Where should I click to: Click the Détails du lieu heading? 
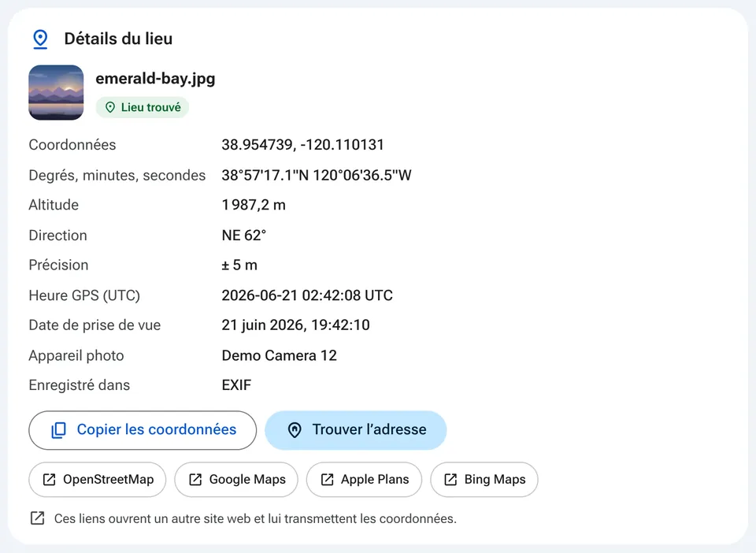[118, 39]
